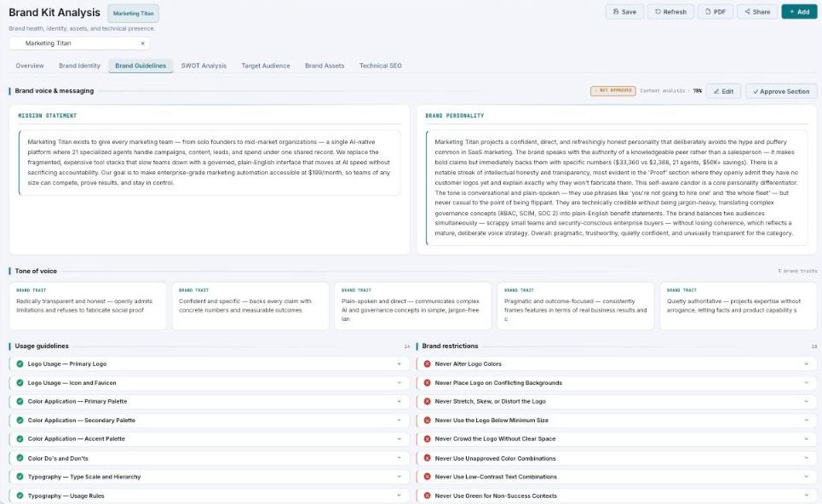Image resolution: width=822 pixels, height=504 pixels.
Task: Click the Marketing Titan badge beside title
Action: [133, 13]
